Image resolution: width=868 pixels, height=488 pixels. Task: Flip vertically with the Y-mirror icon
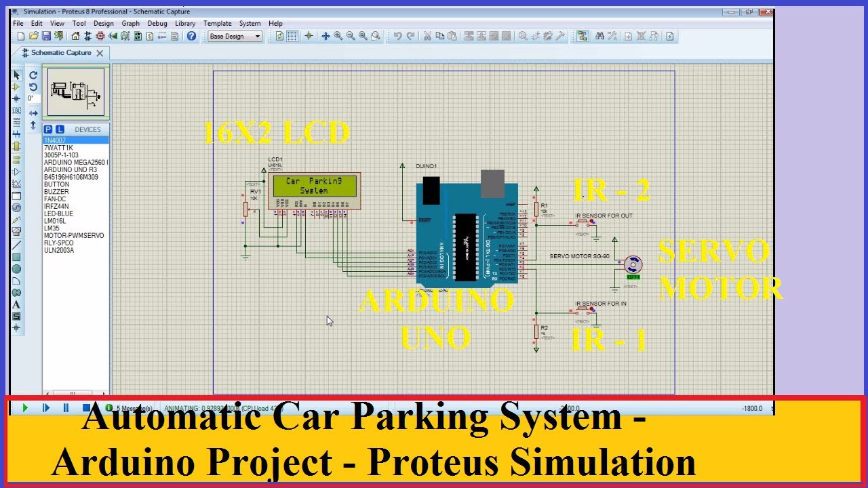[33, 125]
